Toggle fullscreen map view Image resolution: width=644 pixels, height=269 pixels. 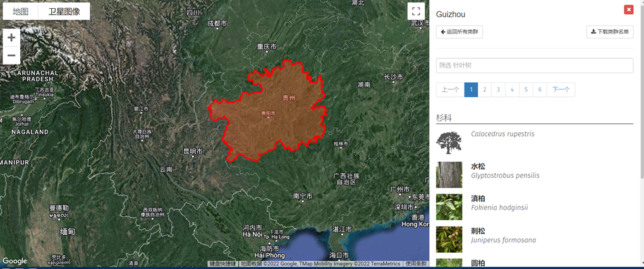pyautogui.click(x=416, y=11)
